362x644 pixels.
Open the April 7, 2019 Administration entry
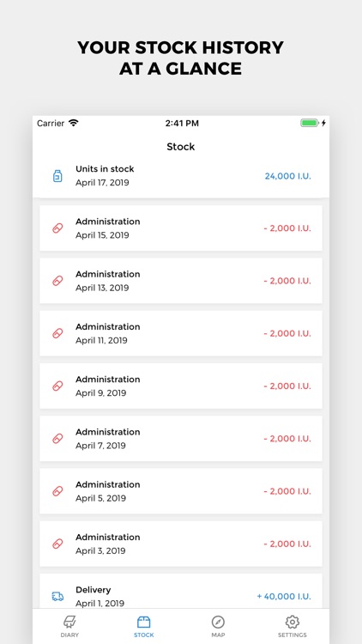(181, 439)
